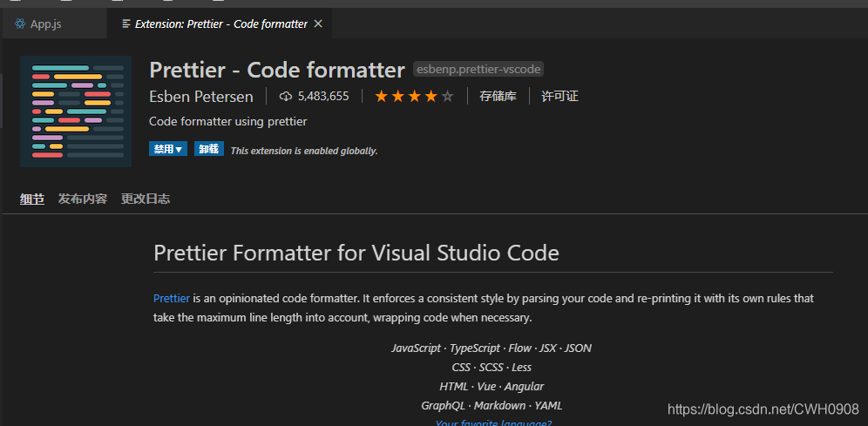Click the 'HTML · Vue · Angular' line
This screenshot has height=426, width=868.
492,386
